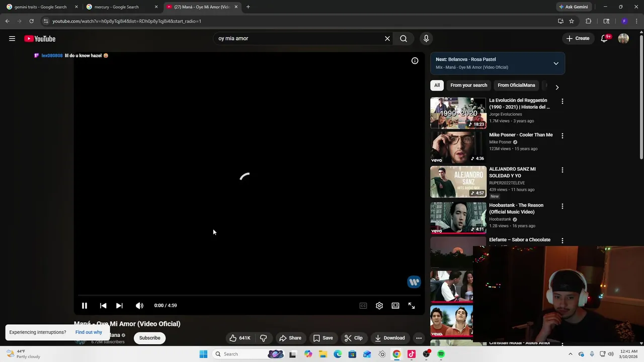This screenshot has width=644, height=362.
Task: Like the video with 641K likes
Action: coord(240,338)
